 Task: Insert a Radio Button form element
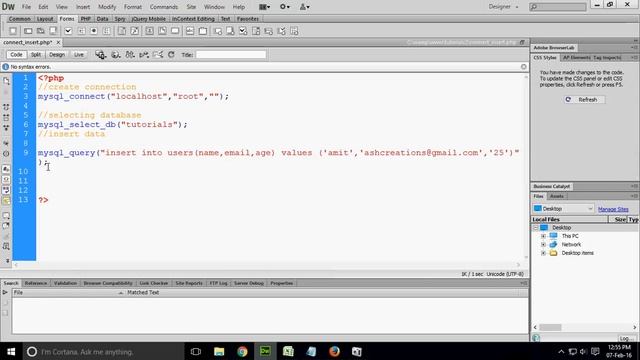click(93, 31)
